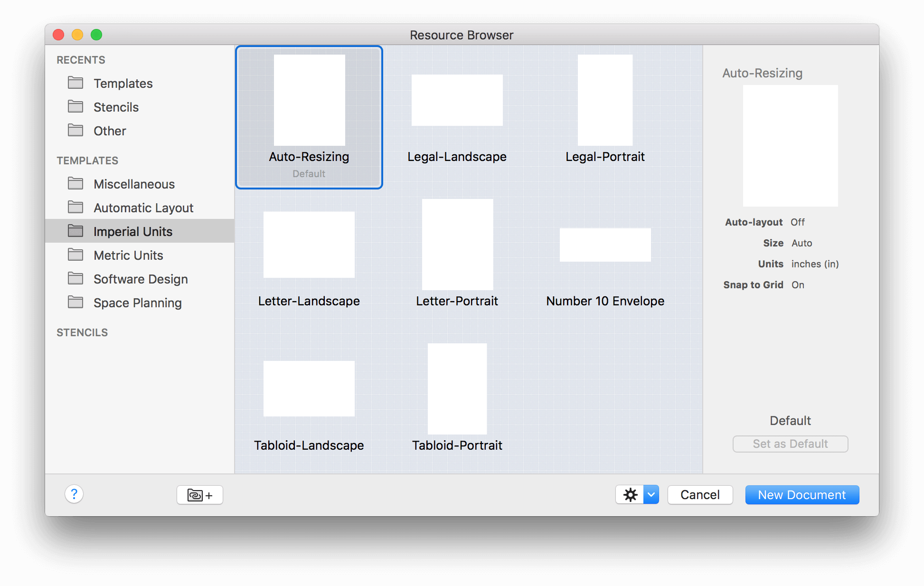924x586 pixels.
Task: Click the RECENTS section header
Action: point(81,60)
